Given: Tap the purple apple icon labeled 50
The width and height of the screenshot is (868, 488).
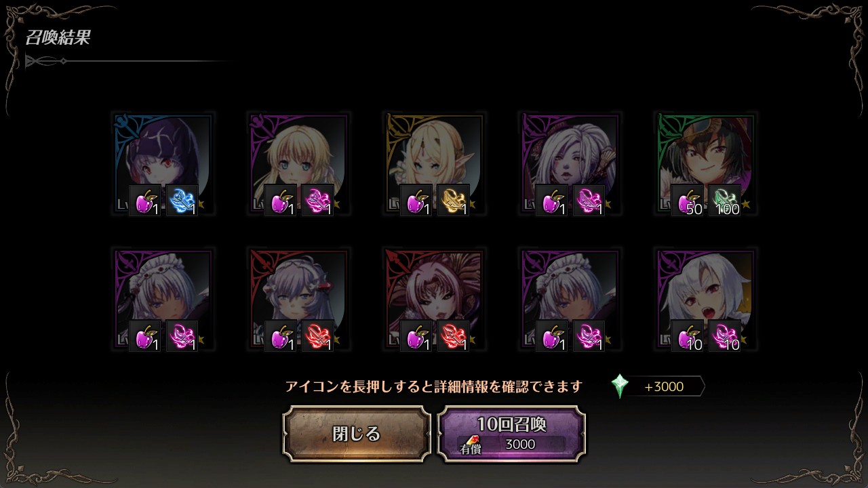Looking at the screenshot, I should coord(688,201).
